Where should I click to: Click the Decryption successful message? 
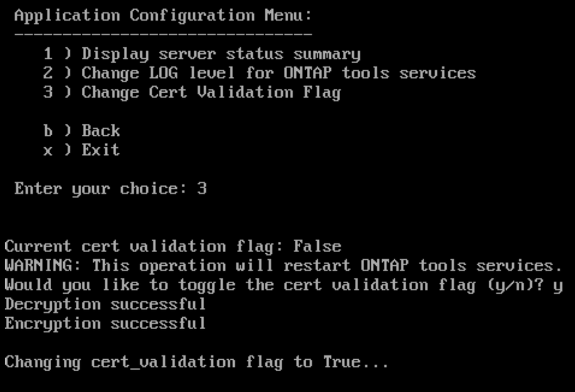pos(105,304)
